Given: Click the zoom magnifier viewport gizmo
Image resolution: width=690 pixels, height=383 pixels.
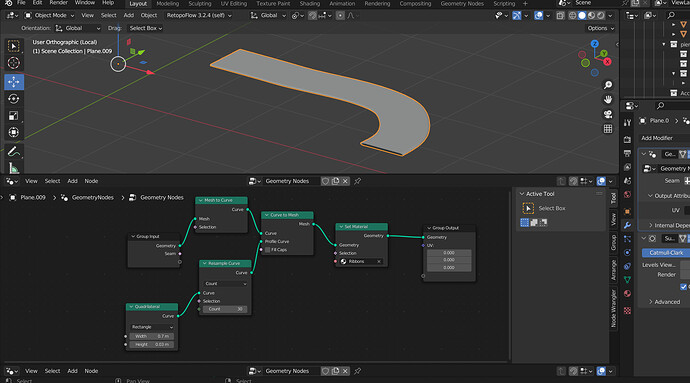Looking at the screenshot, I should coord(608,85).
